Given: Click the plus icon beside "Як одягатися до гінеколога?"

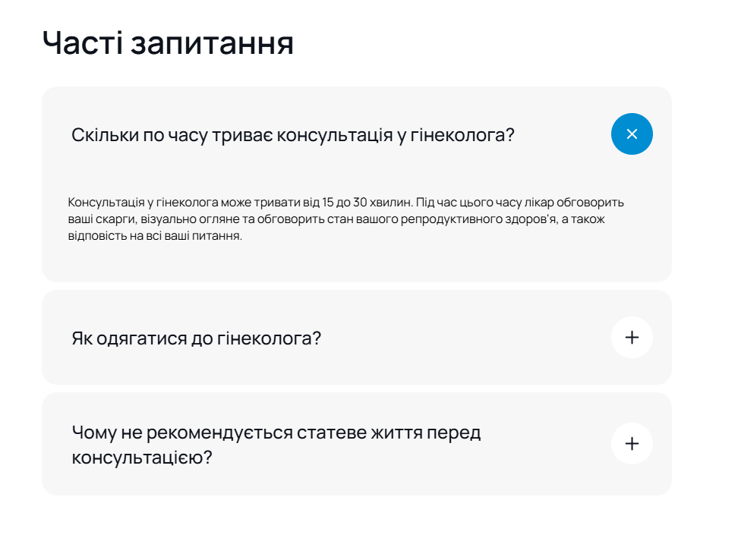Looking at the screenshot, I should 632,338.
